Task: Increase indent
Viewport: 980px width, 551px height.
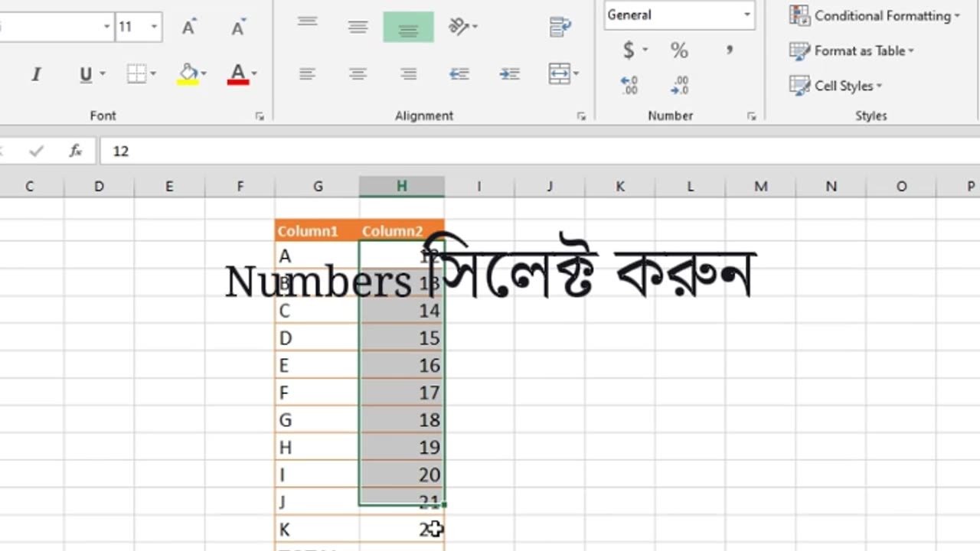Action: pyautogui.click(x=509, y=74)
